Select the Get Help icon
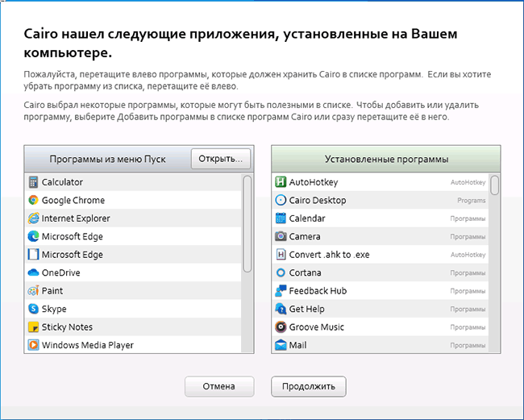The image size is (524, 420). 281,309
